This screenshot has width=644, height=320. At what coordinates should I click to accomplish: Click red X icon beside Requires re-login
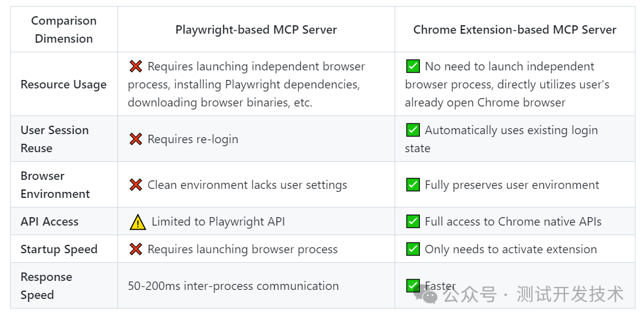pos(136,139)
